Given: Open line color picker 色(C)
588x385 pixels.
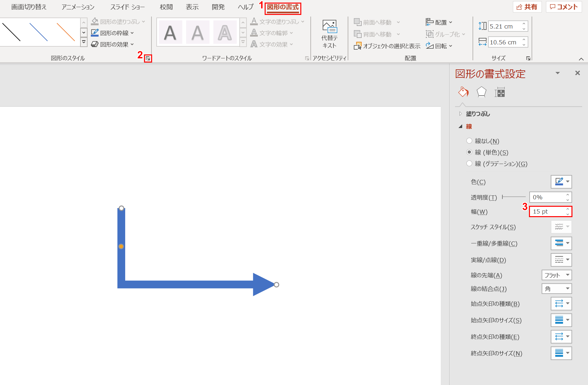Looking at the screenshot, I should pyautogui.click(x=561, y=182).
